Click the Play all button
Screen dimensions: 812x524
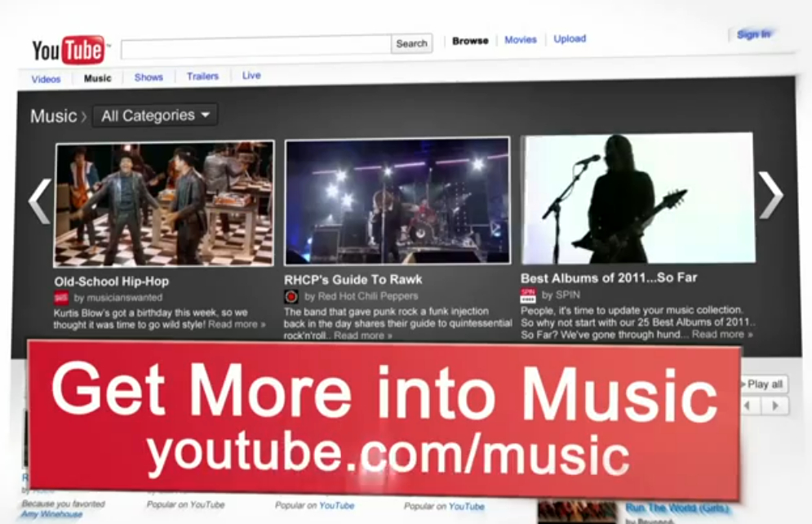point(765,384)
